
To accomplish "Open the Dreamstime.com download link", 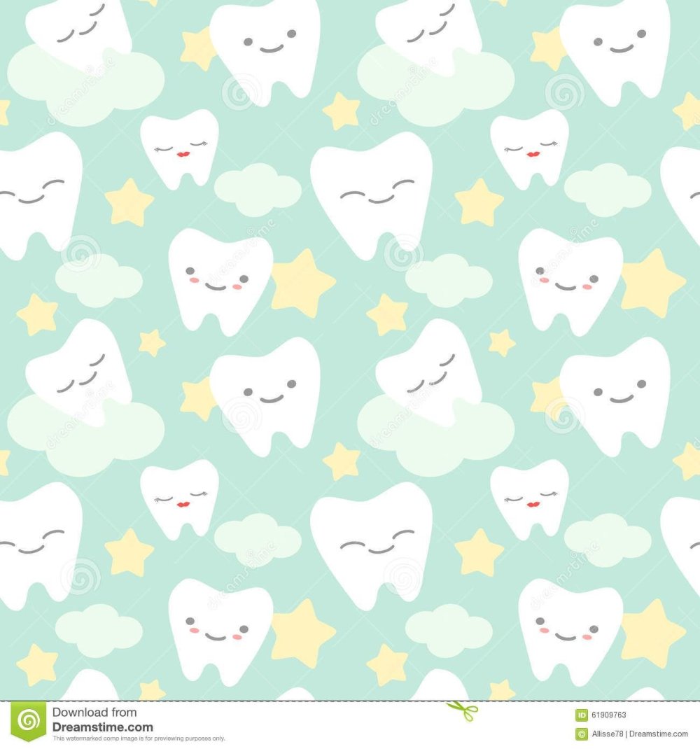I will tap(102, 727).
